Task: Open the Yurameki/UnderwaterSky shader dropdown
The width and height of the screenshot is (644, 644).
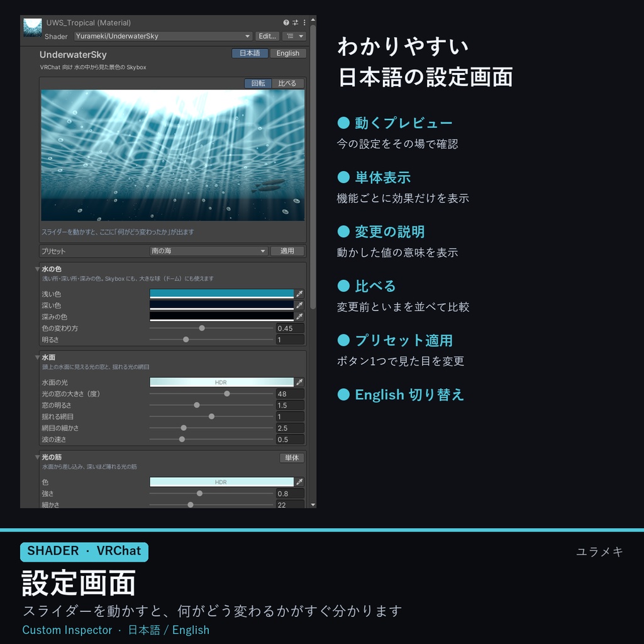Action: [x=163, y=36]
